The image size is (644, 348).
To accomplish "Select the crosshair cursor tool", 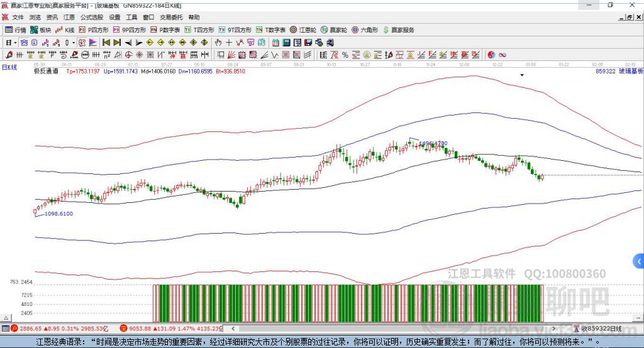I will (x=229, y=43).
